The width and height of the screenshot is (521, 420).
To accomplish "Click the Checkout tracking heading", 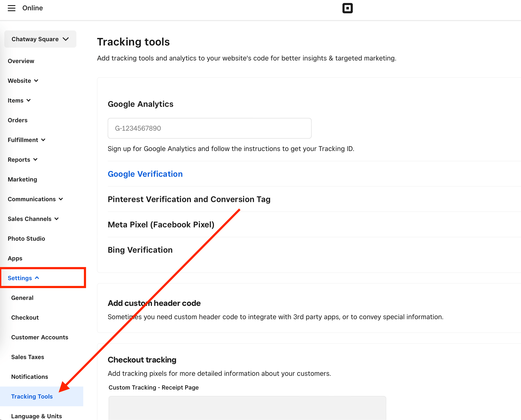I will (x=142, y=360).
